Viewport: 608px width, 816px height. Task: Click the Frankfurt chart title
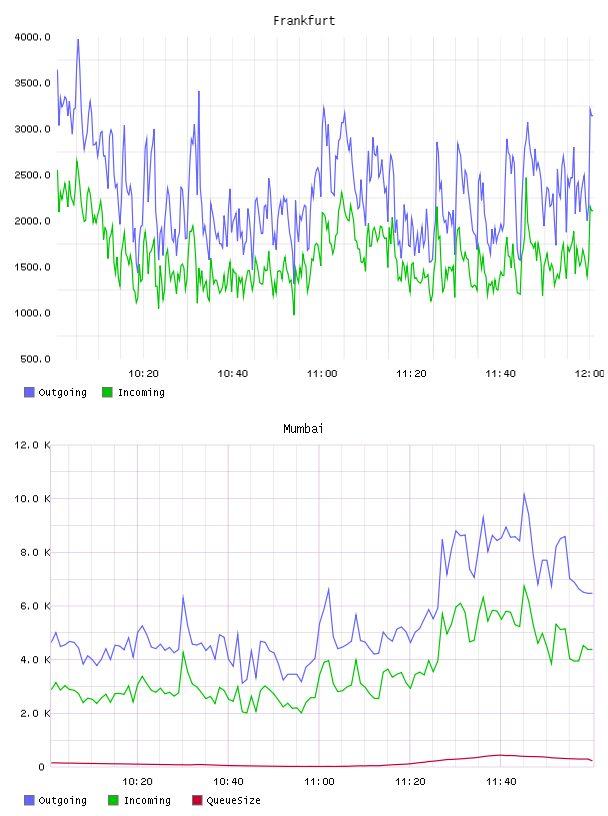click(x=304, y=21)
